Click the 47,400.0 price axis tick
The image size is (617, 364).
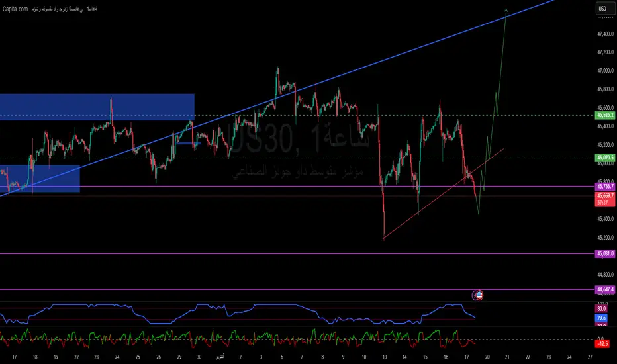click(605, 34)
